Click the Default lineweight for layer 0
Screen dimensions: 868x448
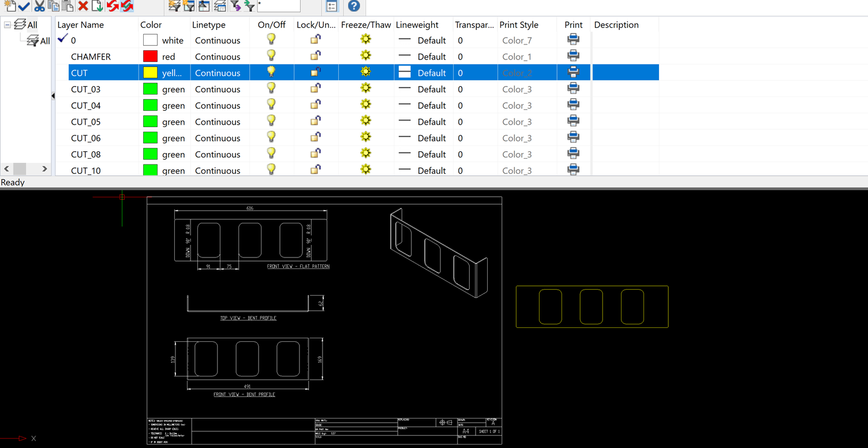point(432,40)
